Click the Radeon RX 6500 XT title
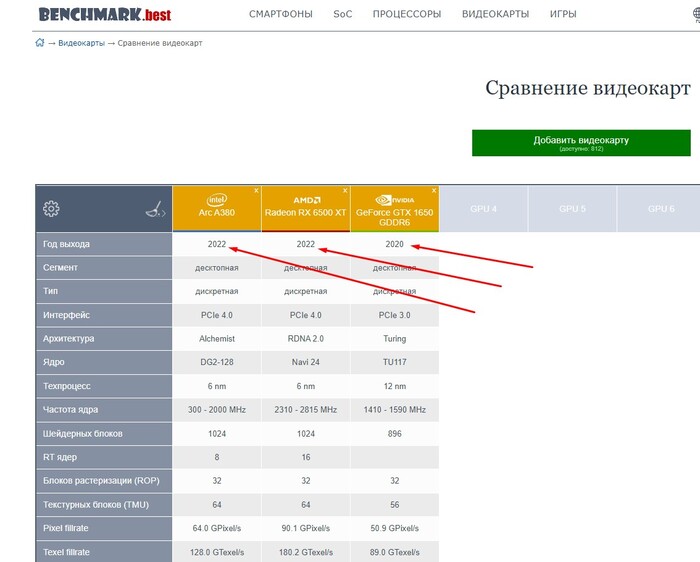The height and width of the screenshot is (562, 700). [x=305, y=213]
